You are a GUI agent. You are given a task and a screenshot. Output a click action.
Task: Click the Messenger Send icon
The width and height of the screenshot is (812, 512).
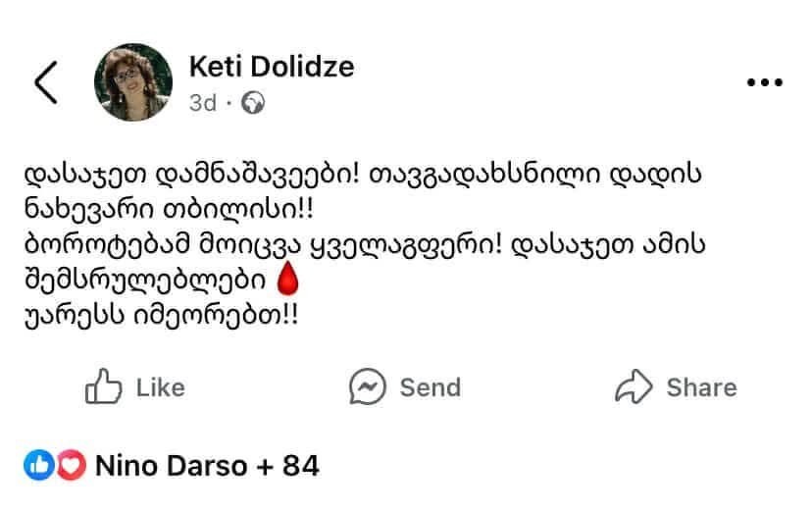click(x=367, y=386)
